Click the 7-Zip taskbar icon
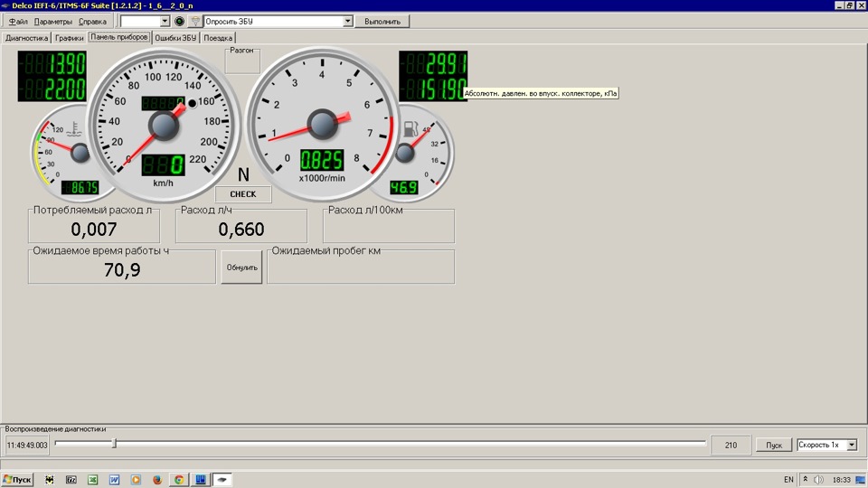 click(x=71, y=480)
